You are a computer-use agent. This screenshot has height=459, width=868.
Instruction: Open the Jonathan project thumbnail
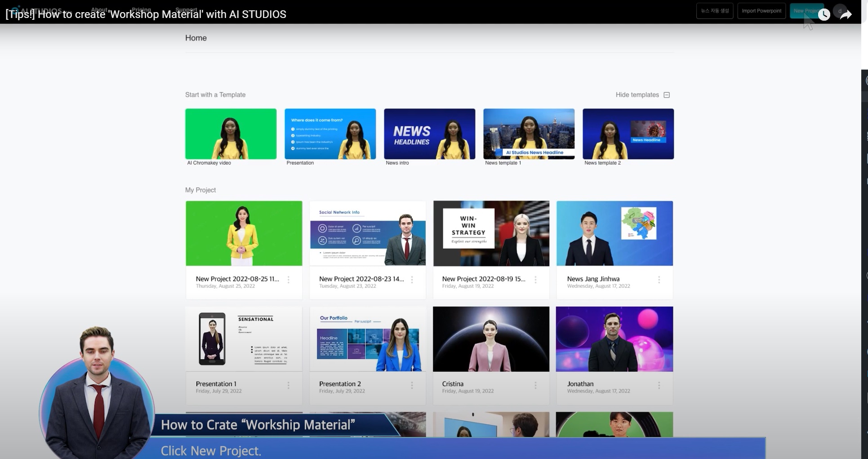[614, 339]
